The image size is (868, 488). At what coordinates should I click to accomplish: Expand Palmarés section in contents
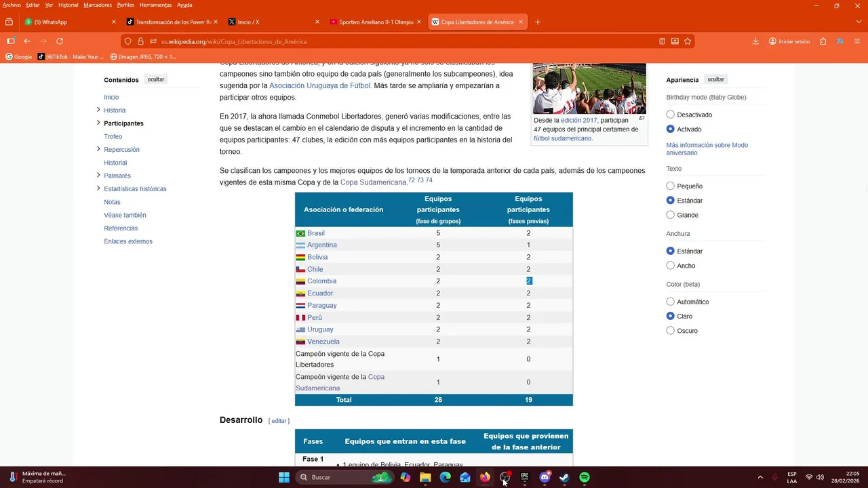(x=98, y=176)
